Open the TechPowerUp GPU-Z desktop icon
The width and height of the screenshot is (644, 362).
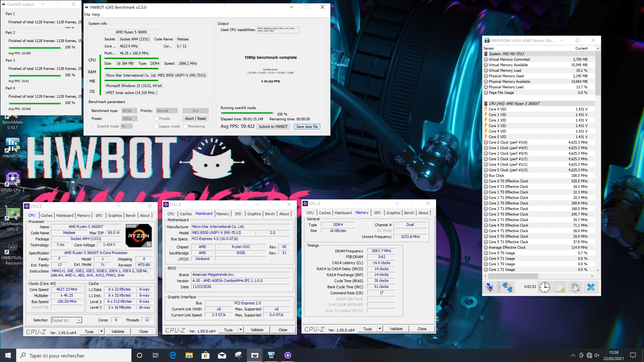click(13, 219)
